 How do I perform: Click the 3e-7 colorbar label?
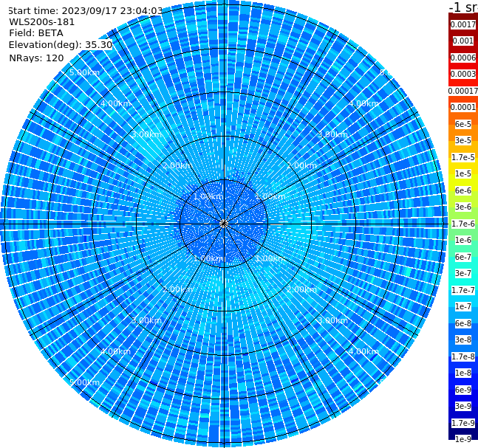[463, 273]
